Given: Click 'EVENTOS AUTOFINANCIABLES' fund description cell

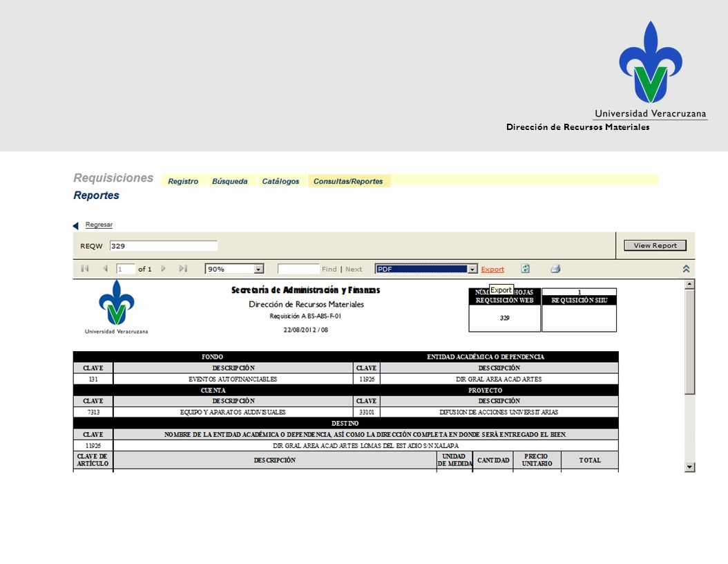Looking at the screenshot, I should tap(233, 379).
